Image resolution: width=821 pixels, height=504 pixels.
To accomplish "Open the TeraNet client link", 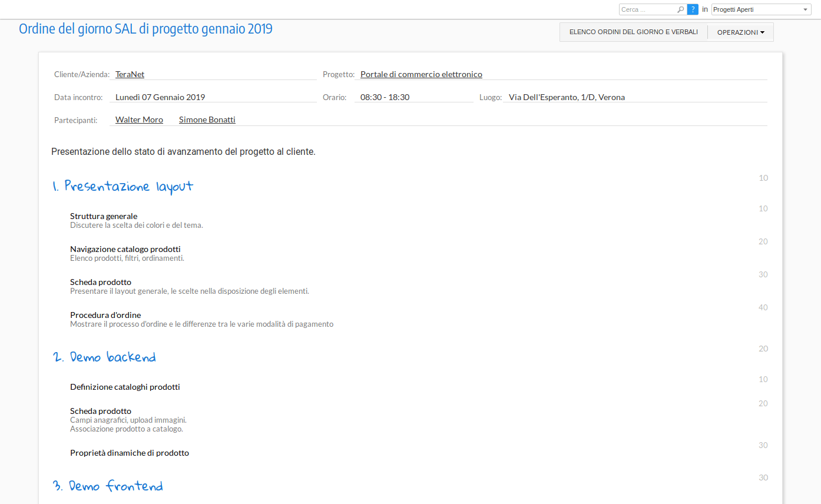I will pyautogui.click(x=130, y=74).
